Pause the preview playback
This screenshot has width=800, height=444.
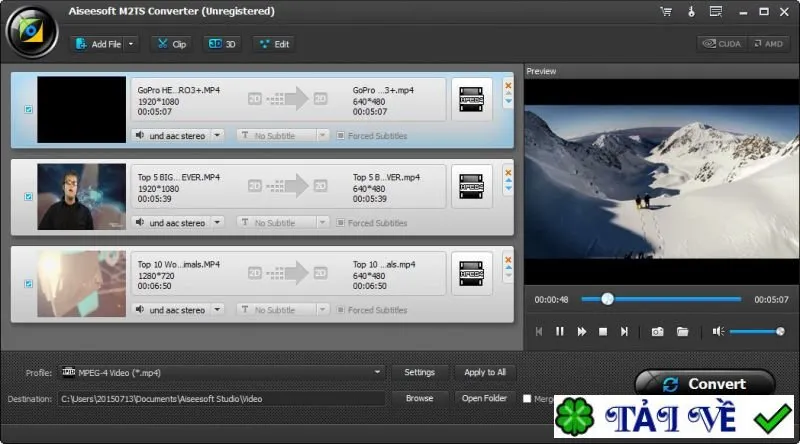[x=560, y=332]
